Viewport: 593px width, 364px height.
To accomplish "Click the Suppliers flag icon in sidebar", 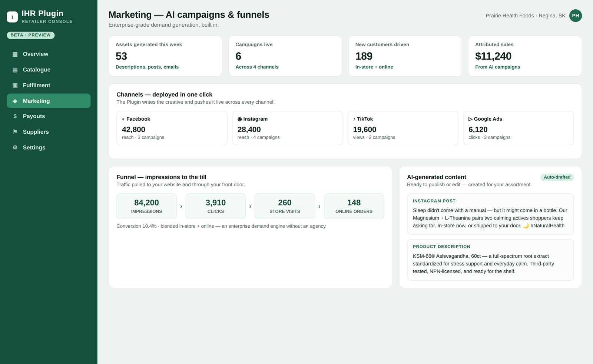I will pos(15,132).
